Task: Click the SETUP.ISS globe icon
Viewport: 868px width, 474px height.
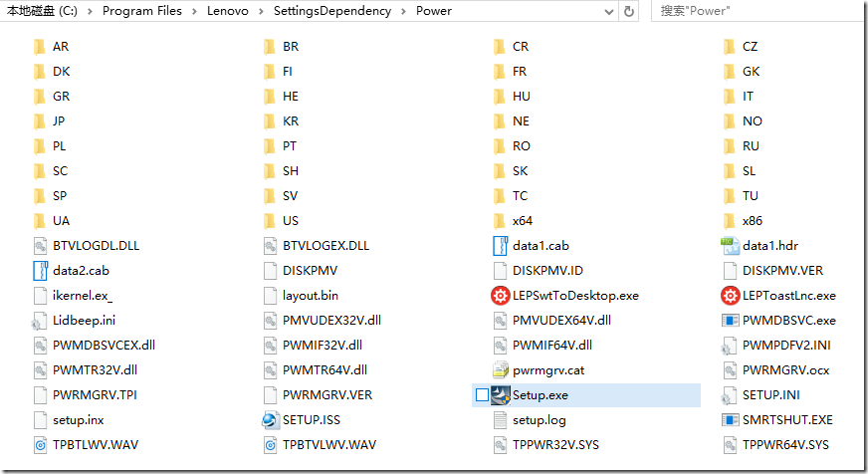Action: click(270, 420)
